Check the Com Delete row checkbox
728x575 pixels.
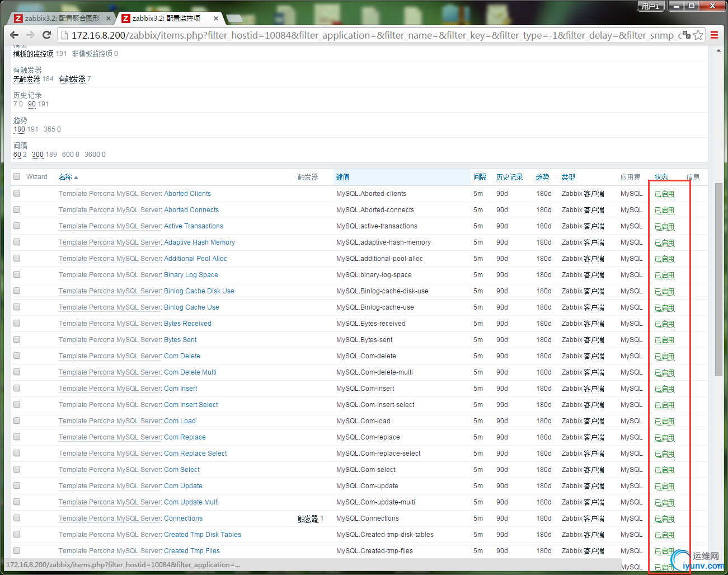pos(17,356)
